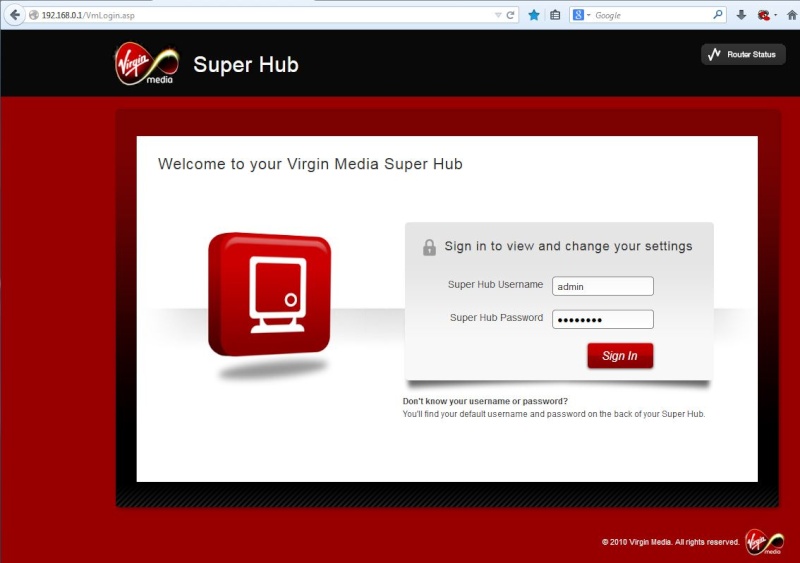The height and width of the screenshot is (563, 800).
Task: Click the Super Hub Password label
Action: point(496,317)
